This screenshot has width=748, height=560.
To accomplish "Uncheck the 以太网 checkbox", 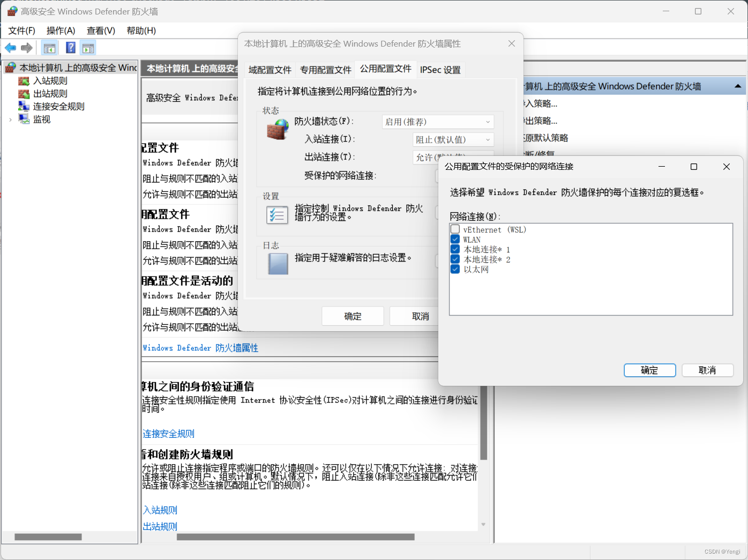I will pos(455,269).
